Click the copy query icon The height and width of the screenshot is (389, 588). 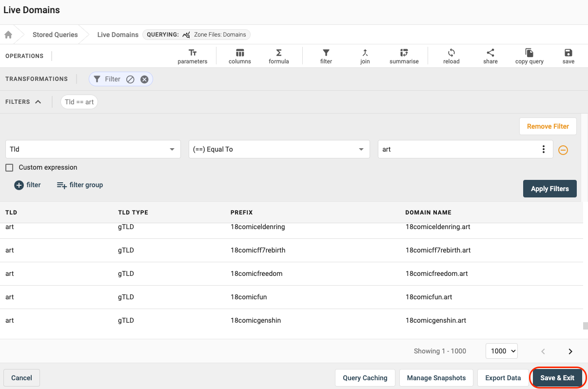coord(529,53)
